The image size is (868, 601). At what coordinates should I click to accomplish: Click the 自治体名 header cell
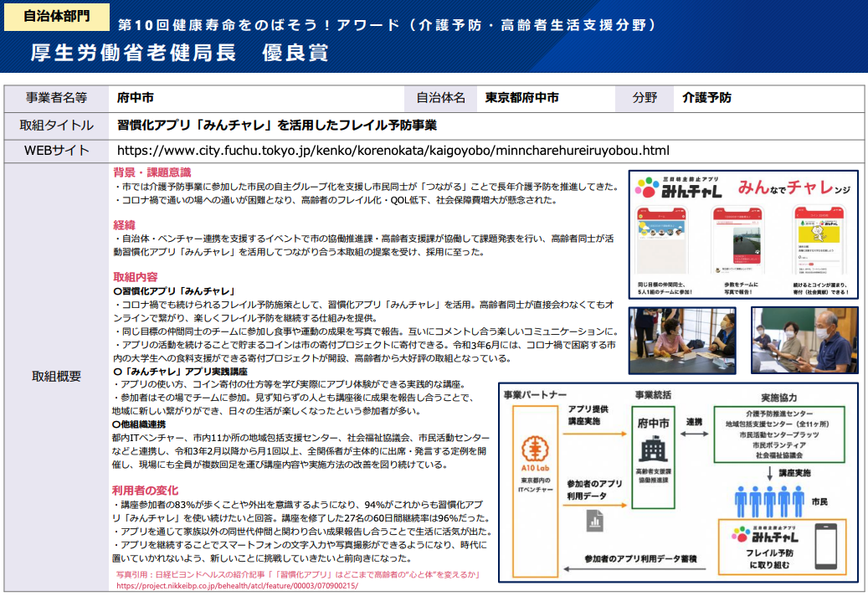pyautogui.click(x=440, y=98)
